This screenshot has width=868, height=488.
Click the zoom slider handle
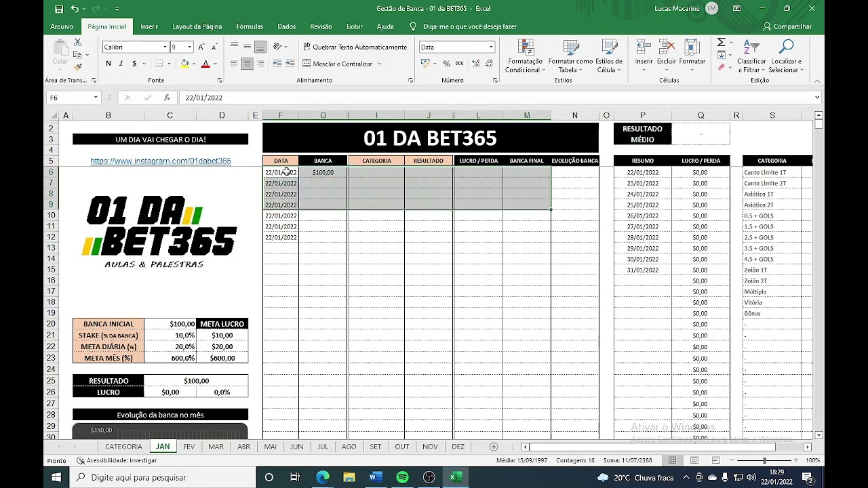(765, 460)
